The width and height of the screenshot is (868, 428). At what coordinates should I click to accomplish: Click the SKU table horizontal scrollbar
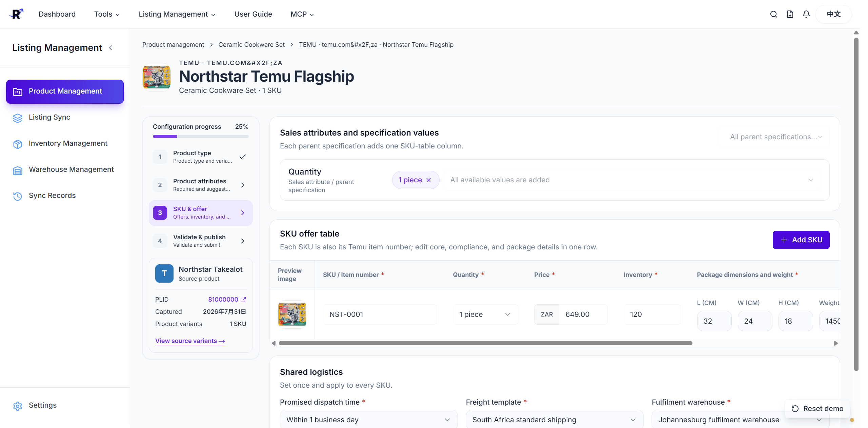tap(485, 343)
